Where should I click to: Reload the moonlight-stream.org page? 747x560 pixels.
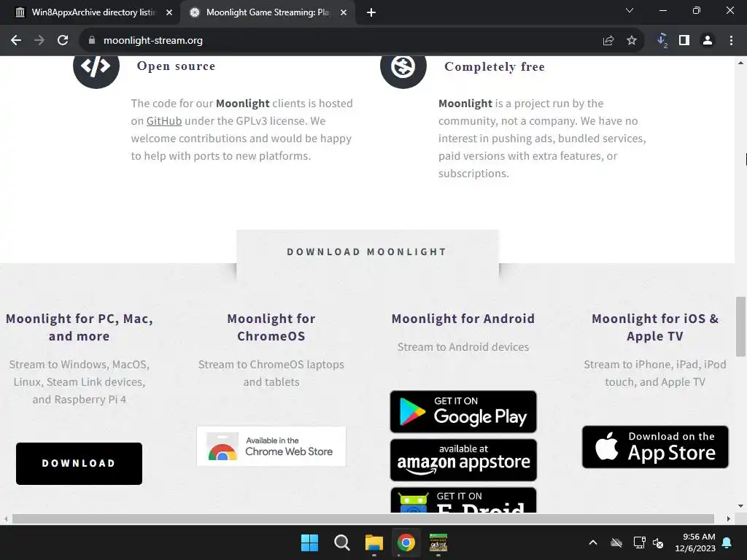63,41
